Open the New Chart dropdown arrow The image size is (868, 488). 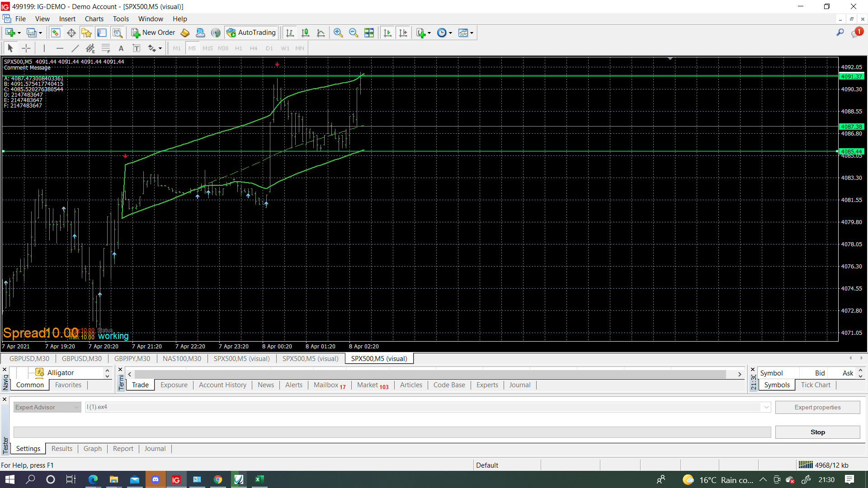[19, 33]
